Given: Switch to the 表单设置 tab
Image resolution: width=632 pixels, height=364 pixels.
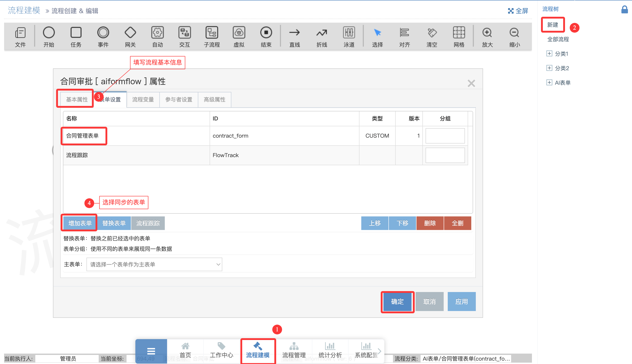Looking at the screenshot, I should pos(110,100).
